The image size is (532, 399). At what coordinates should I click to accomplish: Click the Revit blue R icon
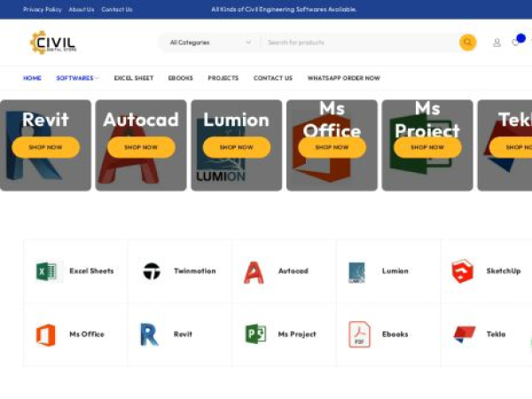coord(149,334)
